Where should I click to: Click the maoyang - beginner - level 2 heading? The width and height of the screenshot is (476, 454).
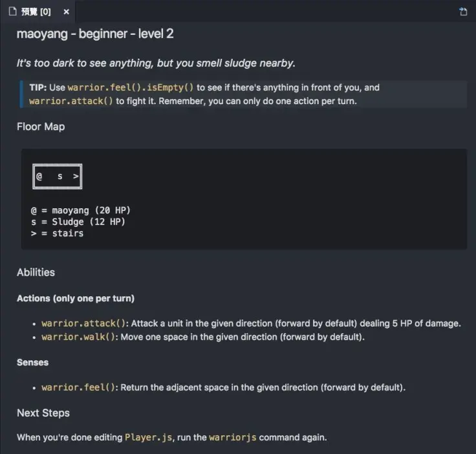click(95, 34)
